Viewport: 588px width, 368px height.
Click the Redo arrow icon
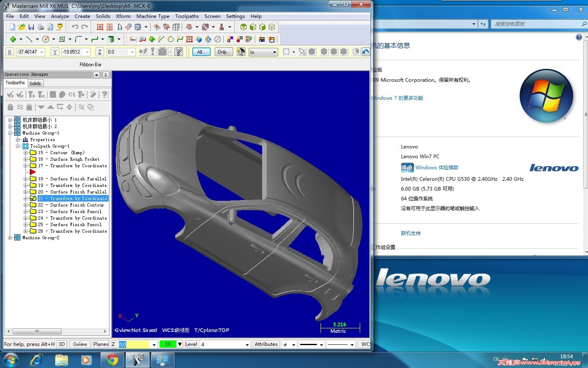click(x=85, y=27)
